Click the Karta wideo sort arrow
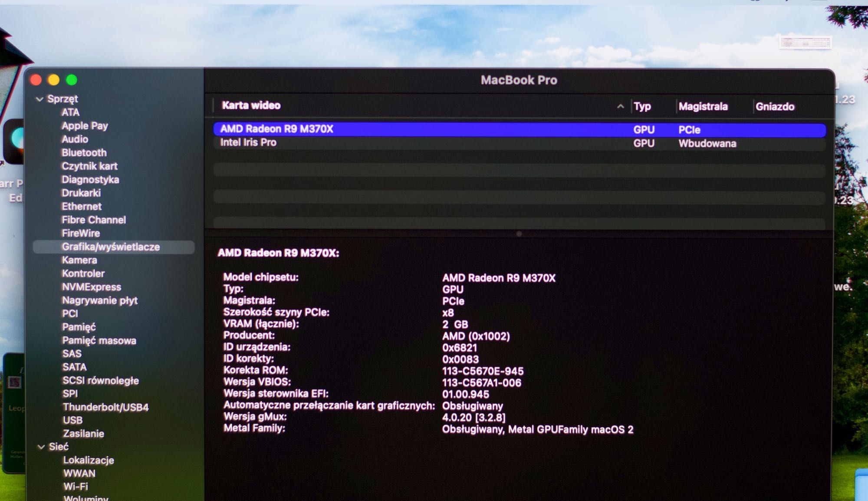The width and height of the screenshot is (868, 501). pyautogui.click(x=621, y=106)
